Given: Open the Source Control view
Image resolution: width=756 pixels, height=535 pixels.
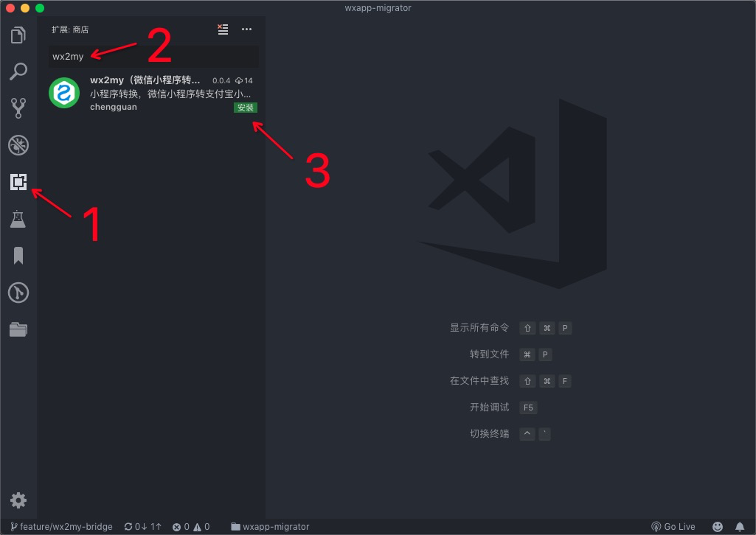Looking at the screenshot, I should tap(18, 108).
